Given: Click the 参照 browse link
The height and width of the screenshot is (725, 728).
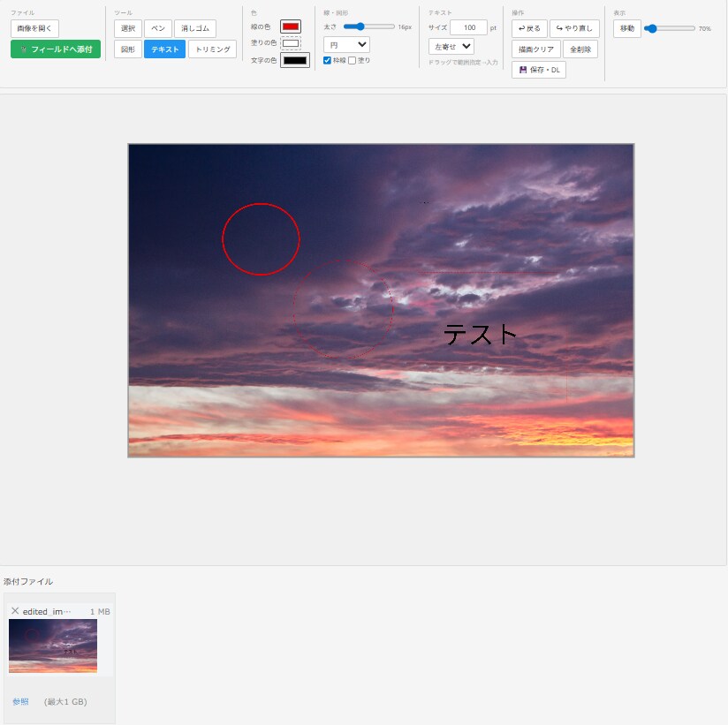Looking at the screenshot, I should (x=20, y=701).
